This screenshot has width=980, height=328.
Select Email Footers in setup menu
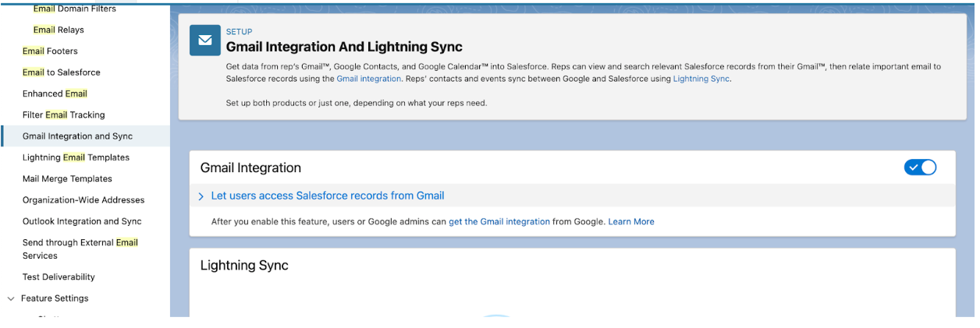tap(50, 51)
